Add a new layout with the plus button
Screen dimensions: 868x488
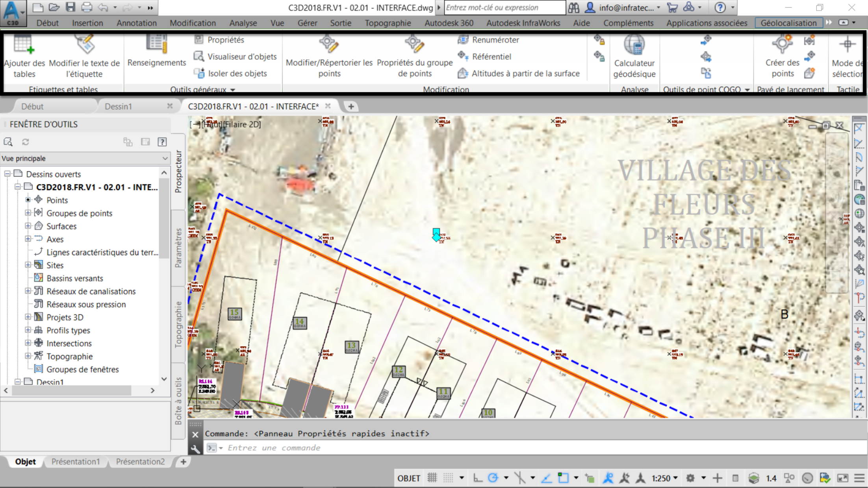coord(183,462)
